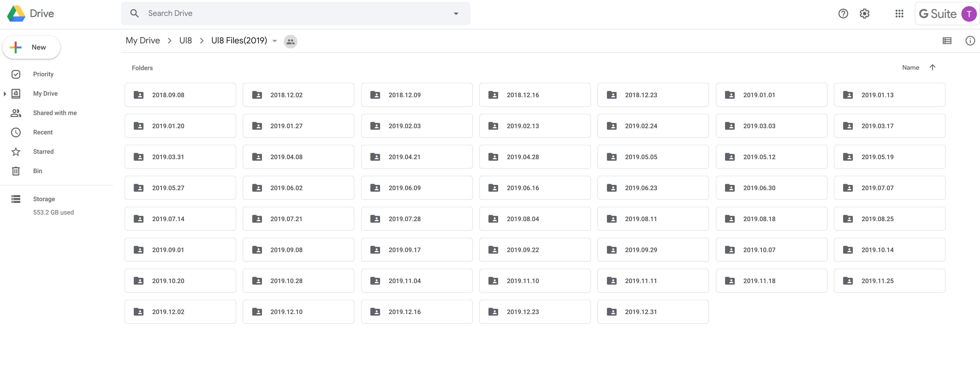Expand the My Drive tree arrow
980x376 pixels.
[x=5, y=94]
